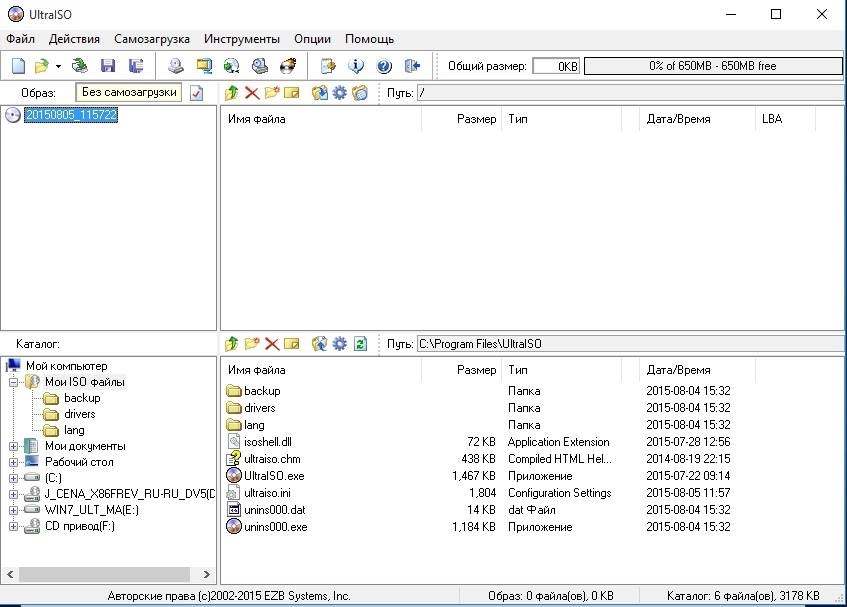Click right arrow of catalog tree horizontal scrollbar
Screen dimensions: 847x607
click(x=206, y=574)
